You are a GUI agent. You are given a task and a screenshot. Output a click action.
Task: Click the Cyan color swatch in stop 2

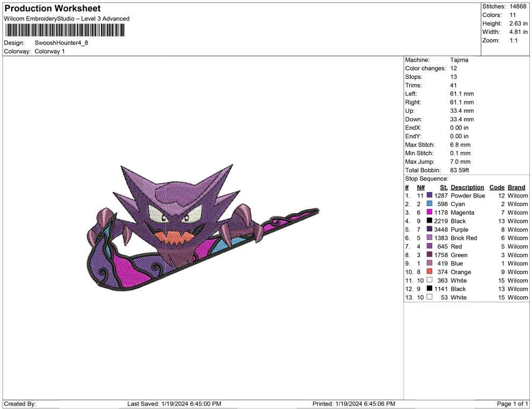pyautogui.click(x=429, y=203)
